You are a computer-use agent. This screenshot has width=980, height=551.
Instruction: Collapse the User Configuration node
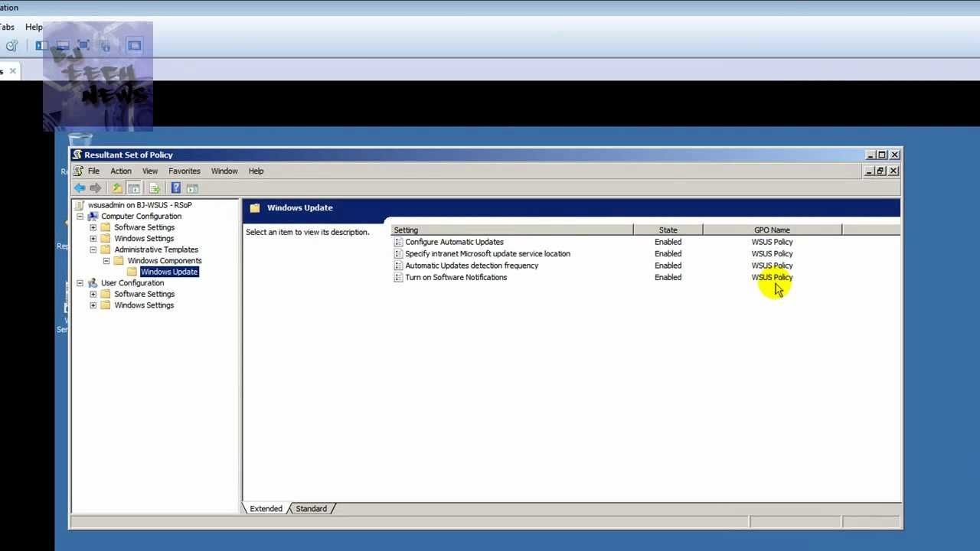[80, 283]
